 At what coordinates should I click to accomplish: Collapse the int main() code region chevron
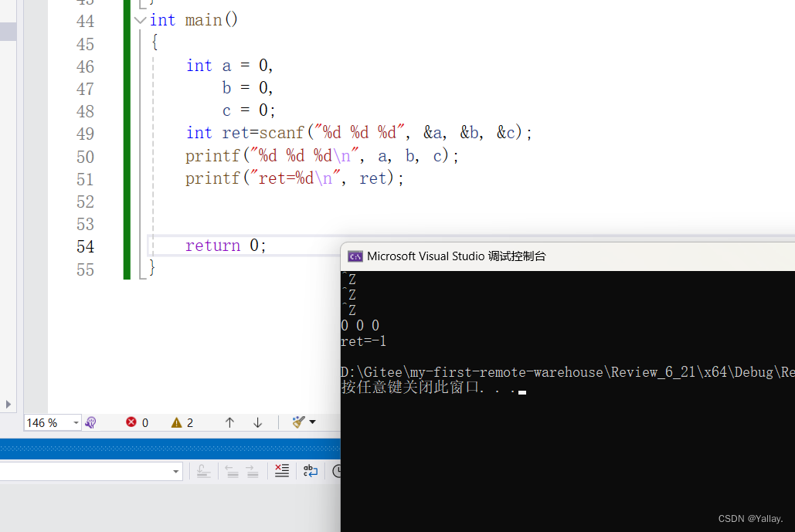coord(138,19)
